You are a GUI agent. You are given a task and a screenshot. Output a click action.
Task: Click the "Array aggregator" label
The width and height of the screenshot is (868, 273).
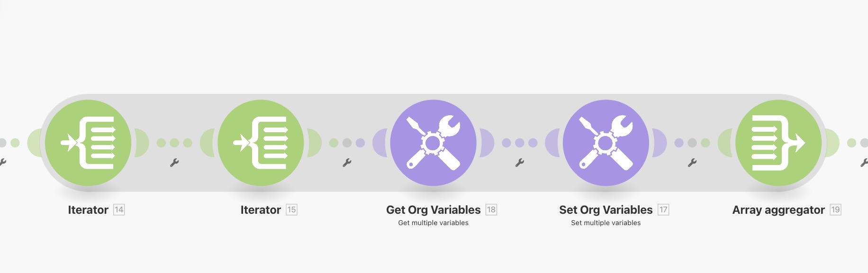[x=778, y=210]
